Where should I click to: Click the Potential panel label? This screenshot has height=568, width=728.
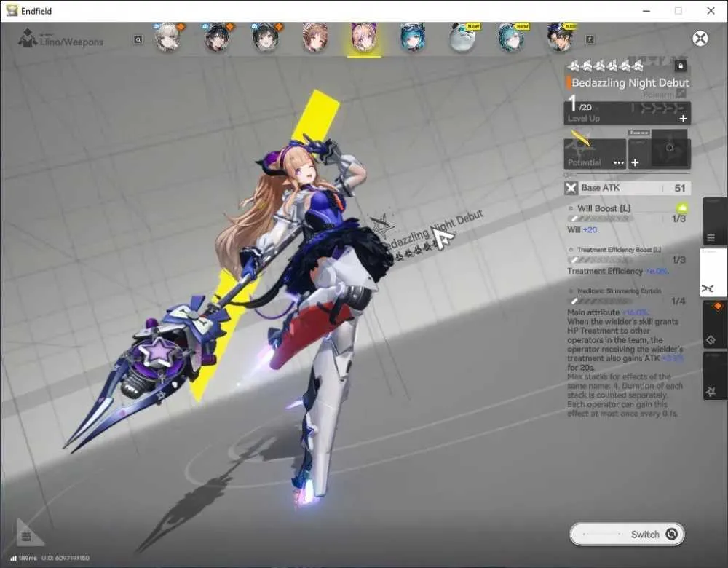(584, 162)
